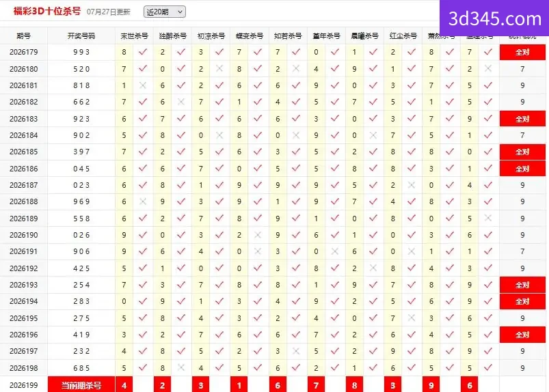549x392 pixels.
Task: Select the 开奖号码 column header
Action: coord(81,36)
